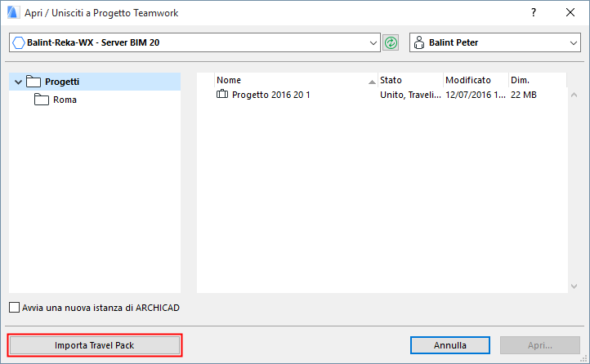The width and height of the screenshot is (590, 364).
Task: Click the Roma folder icon
Action: (42, 100)
